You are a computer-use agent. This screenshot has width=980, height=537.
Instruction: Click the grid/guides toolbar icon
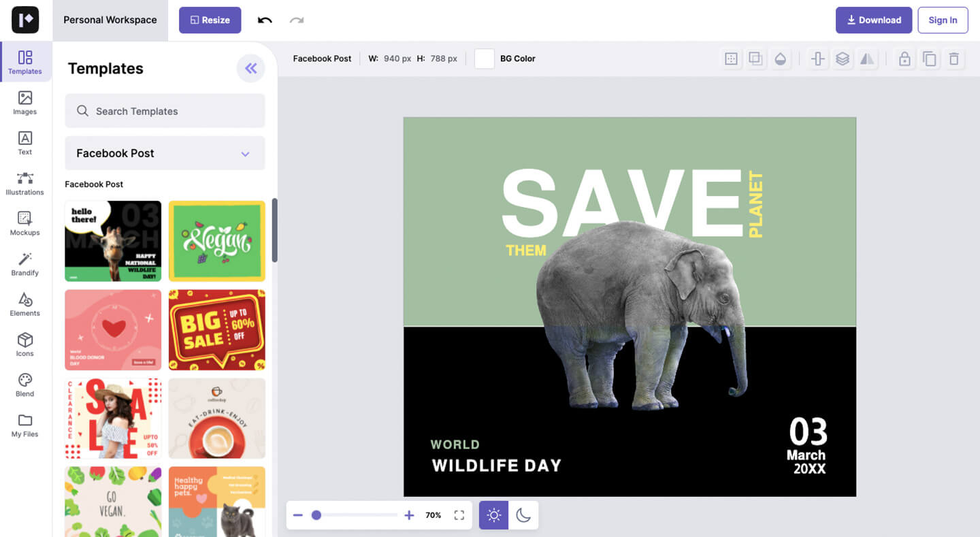[731, 59]
